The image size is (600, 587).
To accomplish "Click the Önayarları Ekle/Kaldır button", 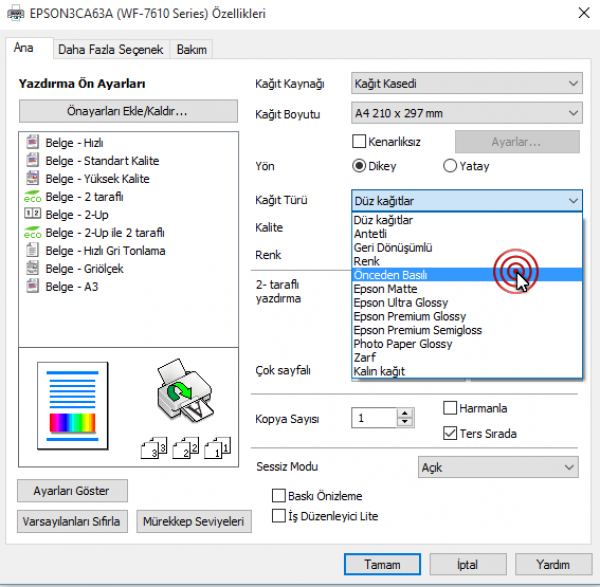I will [x=128, y=111].
